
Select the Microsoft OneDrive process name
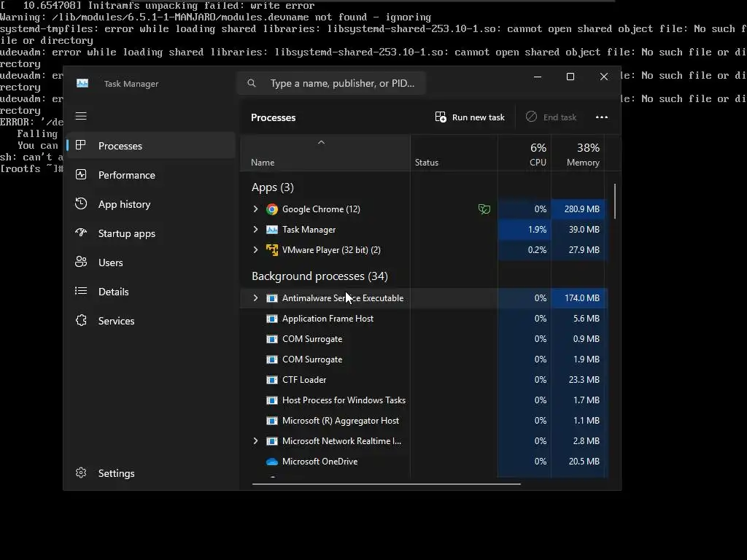click(x=320, y=462)
